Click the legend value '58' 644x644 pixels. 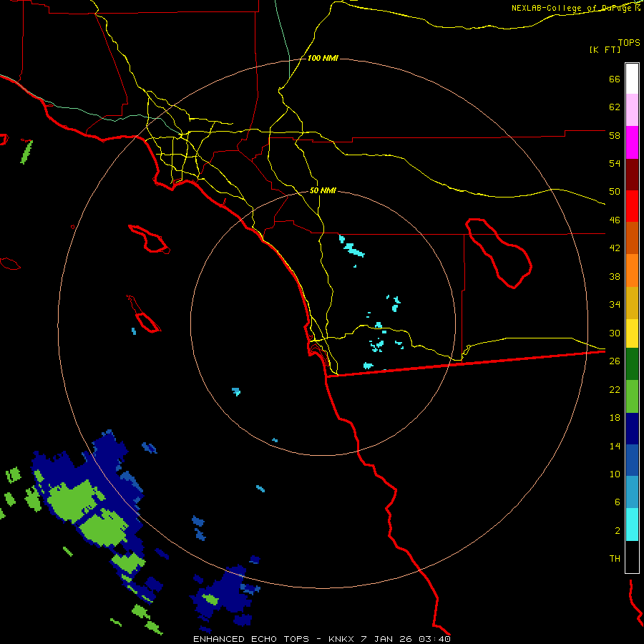click(x=615, y=135)
